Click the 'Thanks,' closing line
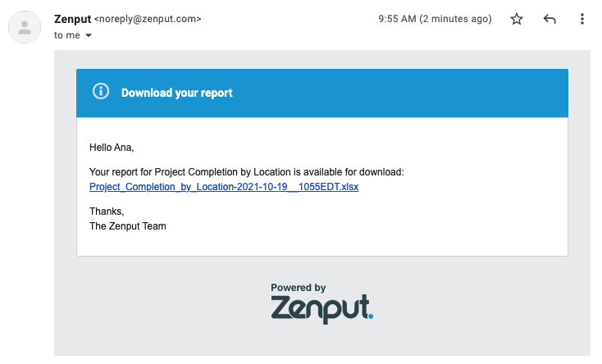 click(107, 212)
